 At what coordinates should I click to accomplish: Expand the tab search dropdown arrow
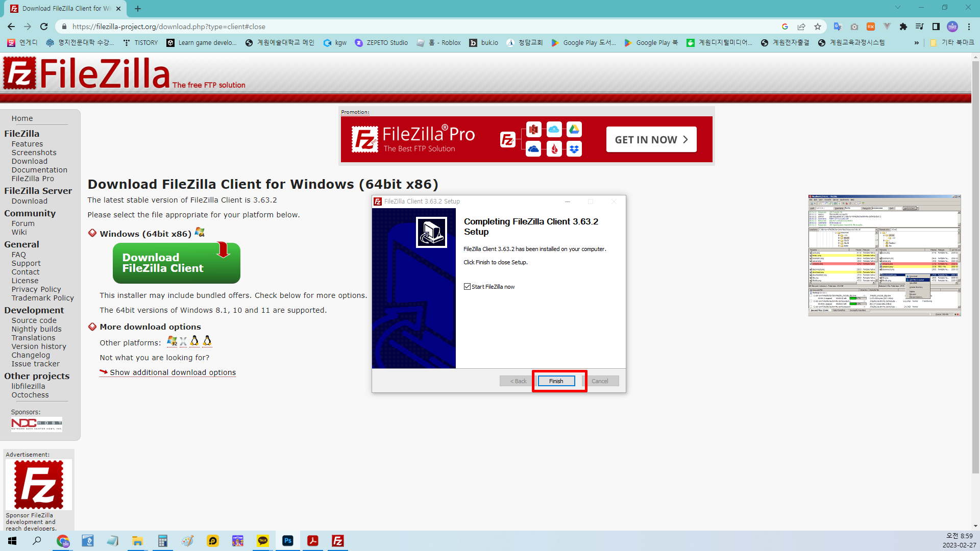(x=897, y=8)
